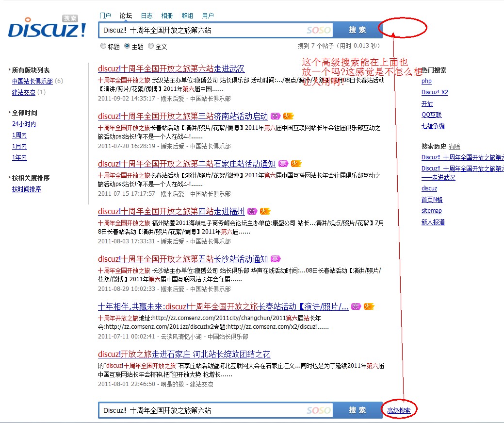Click purple badge icon beside 第三站济南站 title
Image resolution: width=504 pixels, height=423 pixels.
[x=276, y=116]
